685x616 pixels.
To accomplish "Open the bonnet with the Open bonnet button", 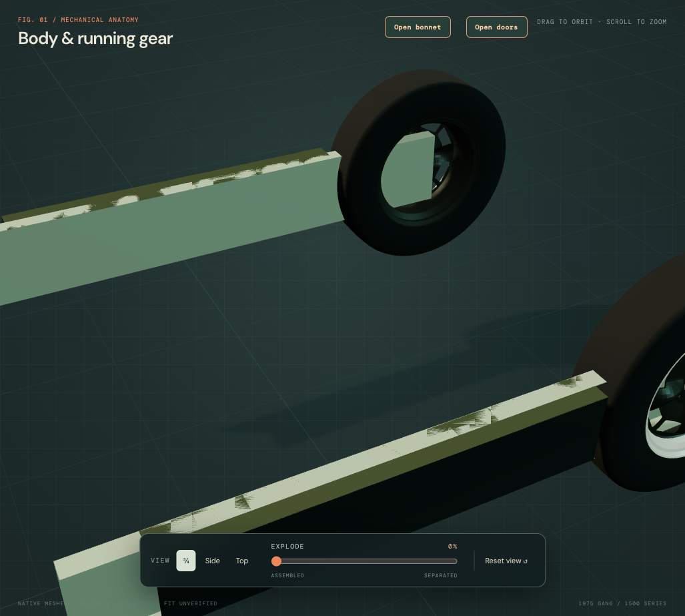I will click(x=418, y=27).
